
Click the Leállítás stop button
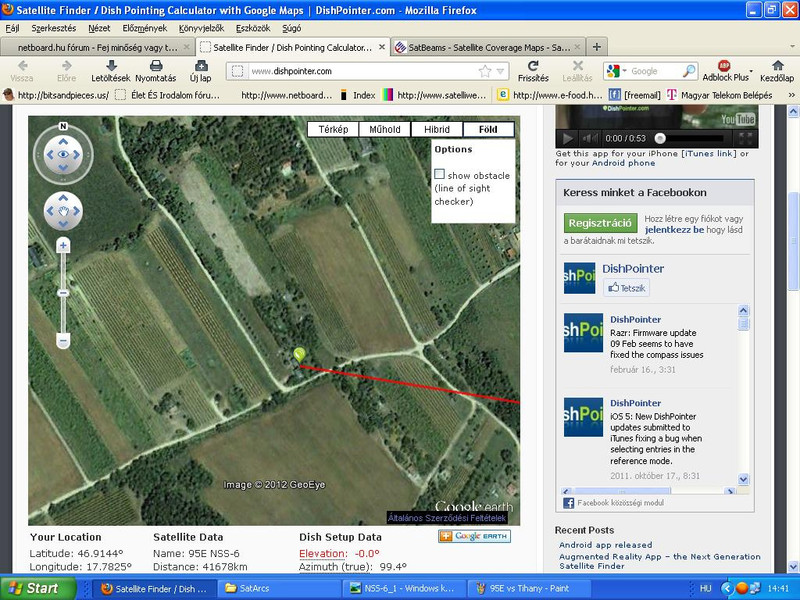click(578, 71)
